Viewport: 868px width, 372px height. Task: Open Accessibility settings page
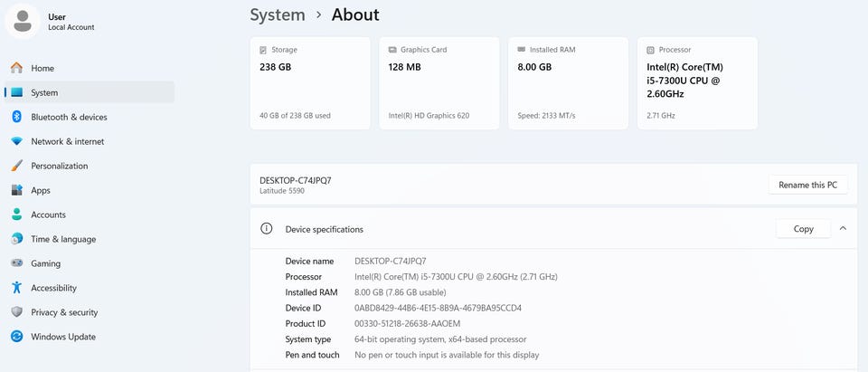tap(54, 288)
